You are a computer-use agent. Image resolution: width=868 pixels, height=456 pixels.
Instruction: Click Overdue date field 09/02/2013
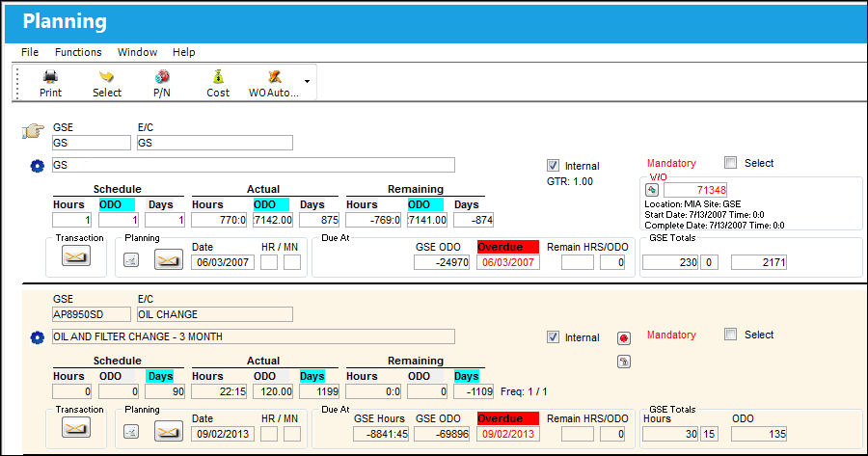click(x=508, y=434)
